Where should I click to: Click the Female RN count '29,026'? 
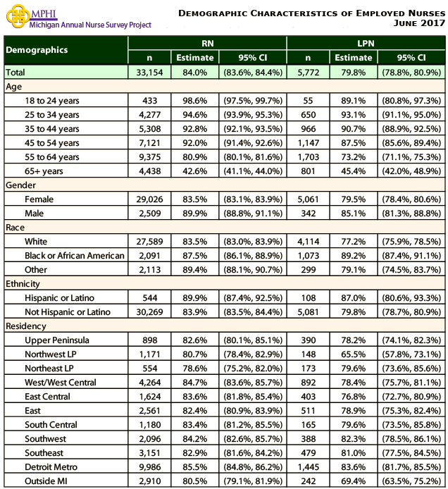point(149,199)
